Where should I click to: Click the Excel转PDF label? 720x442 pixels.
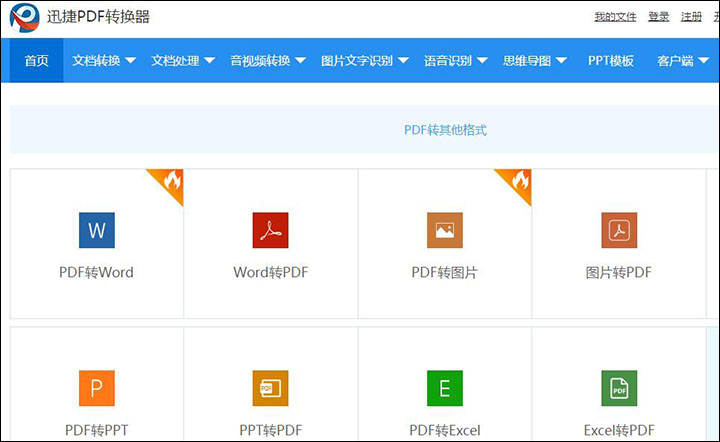pyautogui.click(x=619, y=430)
